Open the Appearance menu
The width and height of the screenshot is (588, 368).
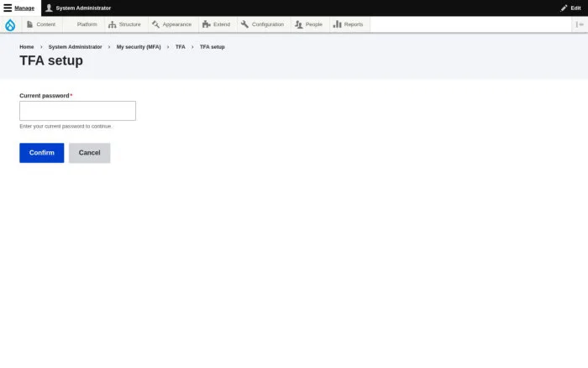click(172, 24)
